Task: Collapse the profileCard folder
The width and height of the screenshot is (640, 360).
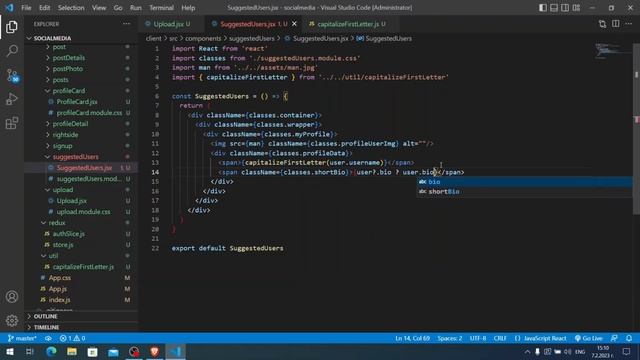Action: [x=69, y=91]
